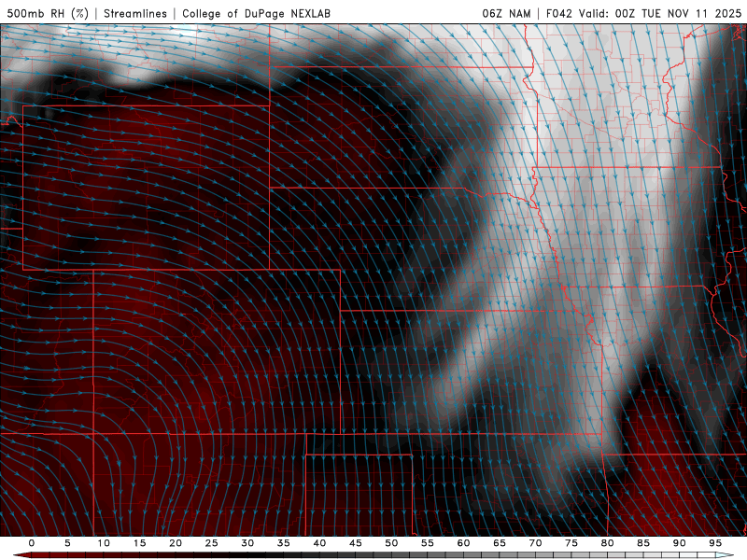The height and width of the screenshot is (560, 747).
Task: Click the '06Z NAM' model label
Action: (x=506, y=13)
